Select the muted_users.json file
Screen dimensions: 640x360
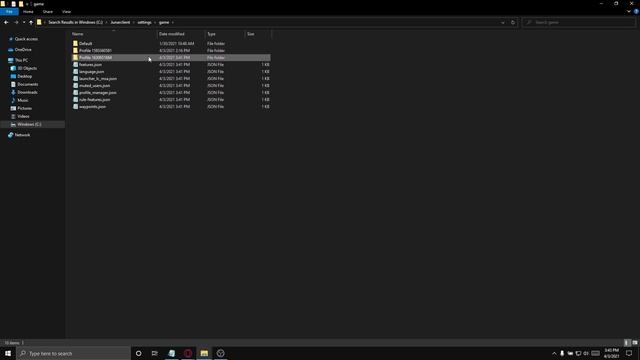94,86
